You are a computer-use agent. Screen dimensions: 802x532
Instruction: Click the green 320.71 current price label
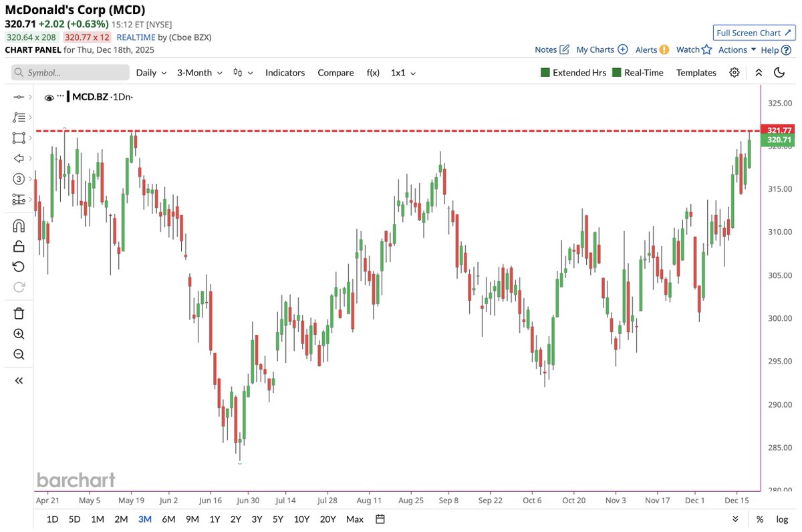coord(779,140)
